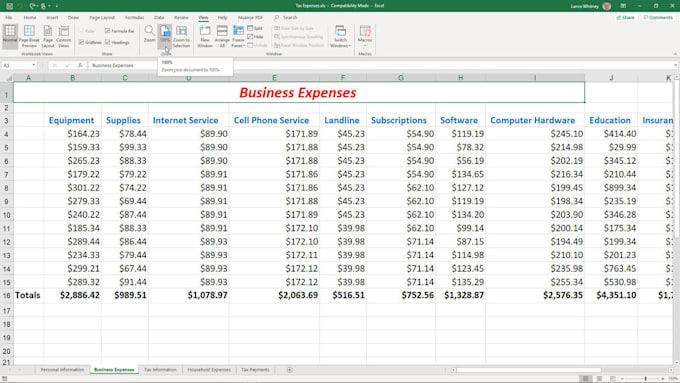Open Switch Windows dropdown

(340, 36)
